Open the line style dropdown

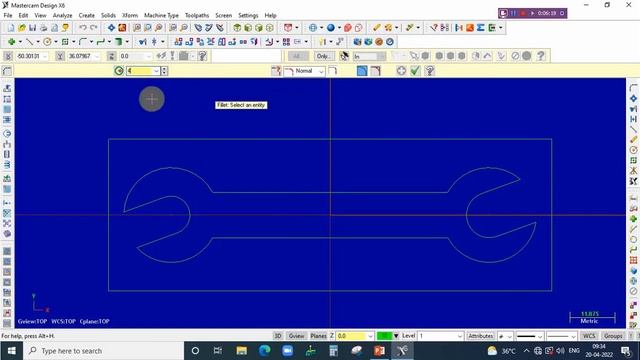click(540, 336)
